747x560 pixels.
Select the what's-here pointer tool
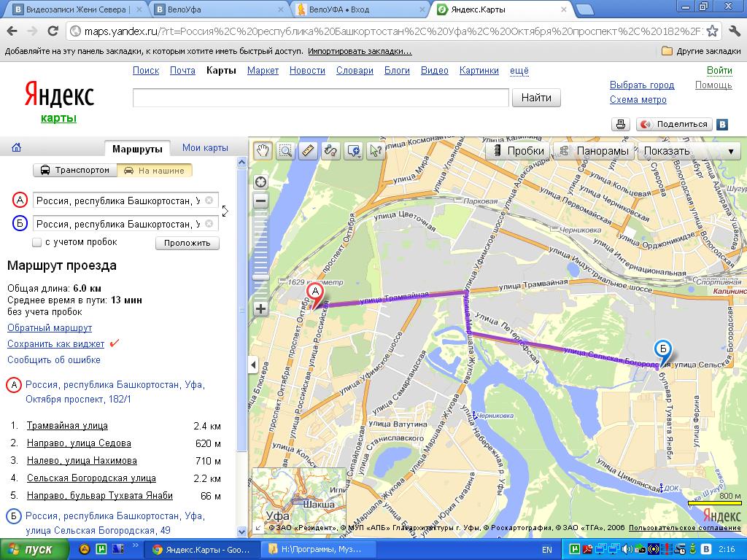click(x=376, y=151)
